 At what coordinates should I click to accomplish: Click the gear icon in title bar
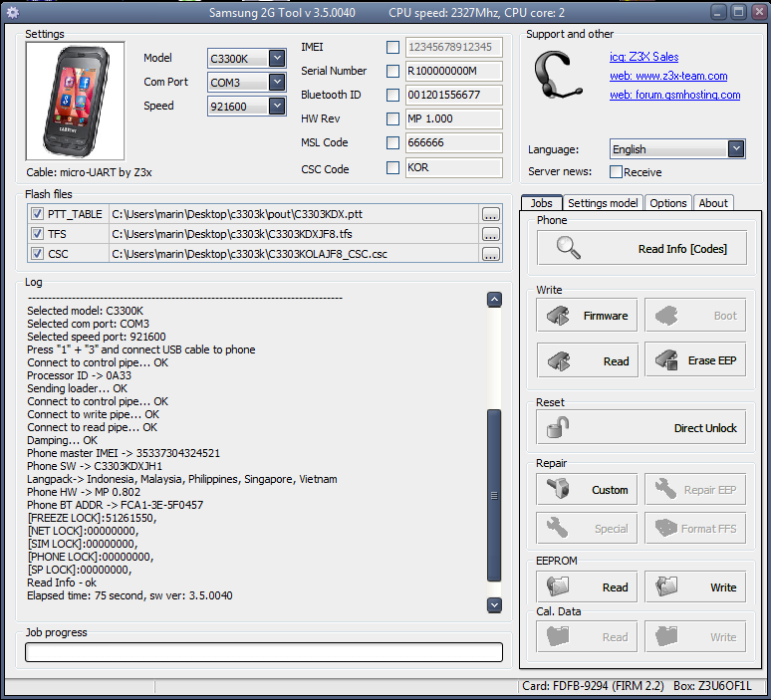pos(13,13)
